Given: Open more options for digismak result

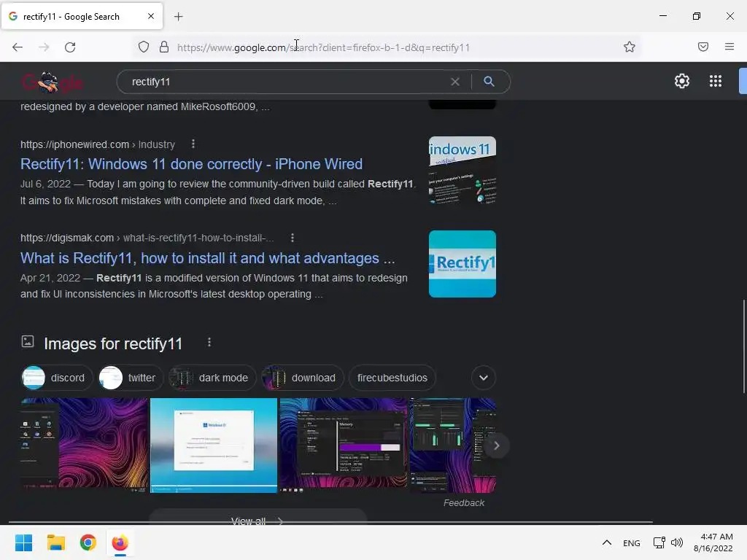Looking at the screenshot, I should tap(292, 238).
